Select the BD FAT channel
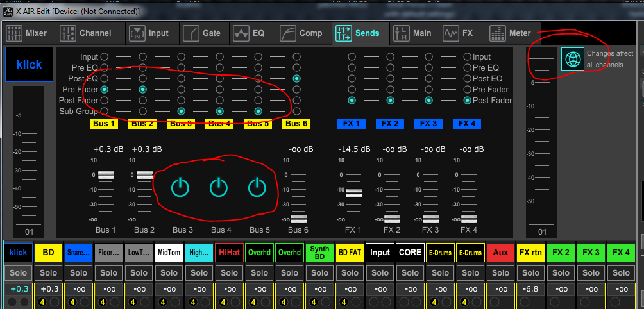644x309 pixels. (x=350, y=253)
